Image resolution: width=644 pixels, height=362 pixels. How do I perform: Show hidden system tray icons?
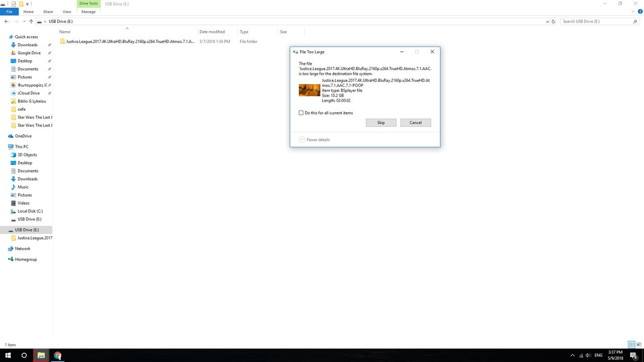pos(572,355)
